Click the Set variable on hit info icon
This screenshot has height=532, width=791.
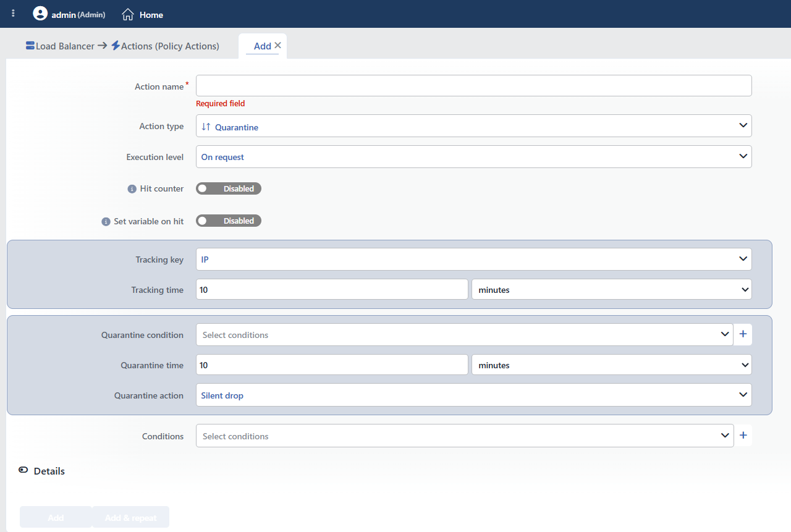tap(106, 221)
